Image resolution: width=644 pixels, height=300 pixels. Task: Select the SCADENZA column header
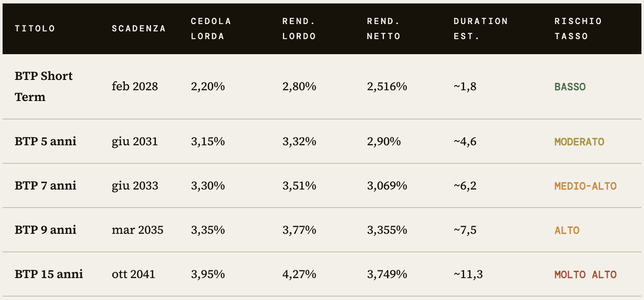tap(139, 29)
